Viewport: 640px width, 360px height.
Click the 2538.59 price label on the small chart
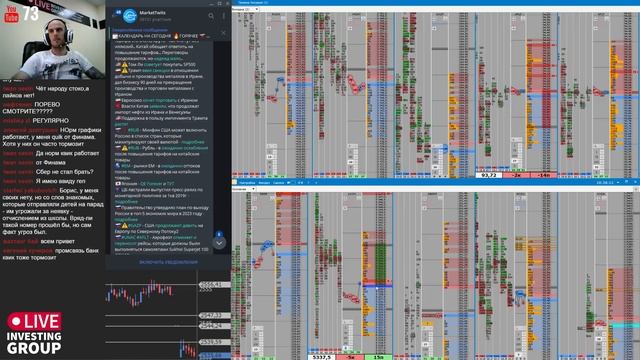click(214, 342)
